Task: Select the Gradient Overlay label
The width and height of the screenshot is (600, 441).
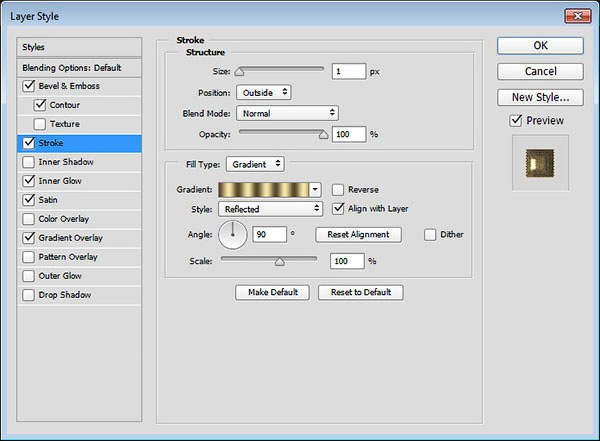Action: 71,238
